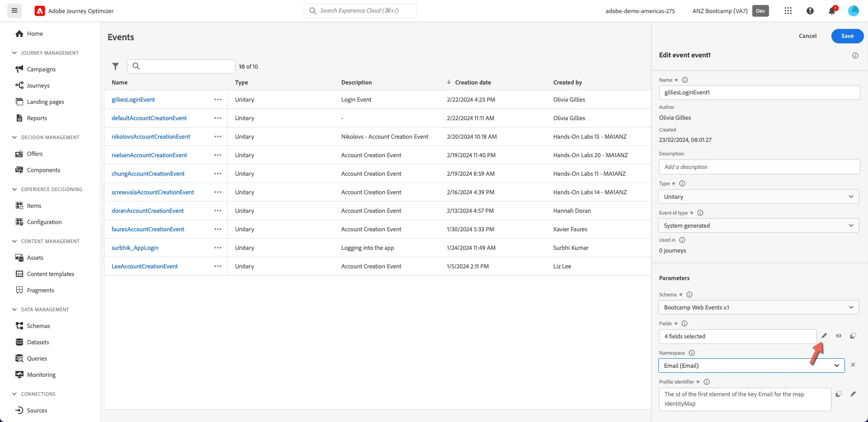Click the event Name input field
This screenshot has width=868, height=422.
pyautogui.click(x=759, y=92)
